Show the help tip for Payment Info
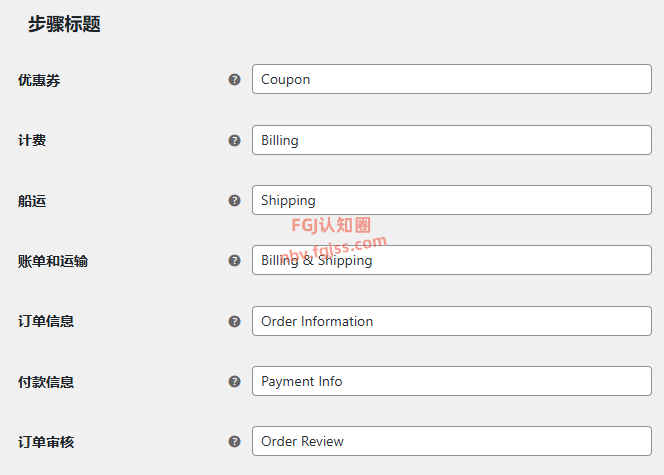The image size is (664, 475). pos(234,381)
